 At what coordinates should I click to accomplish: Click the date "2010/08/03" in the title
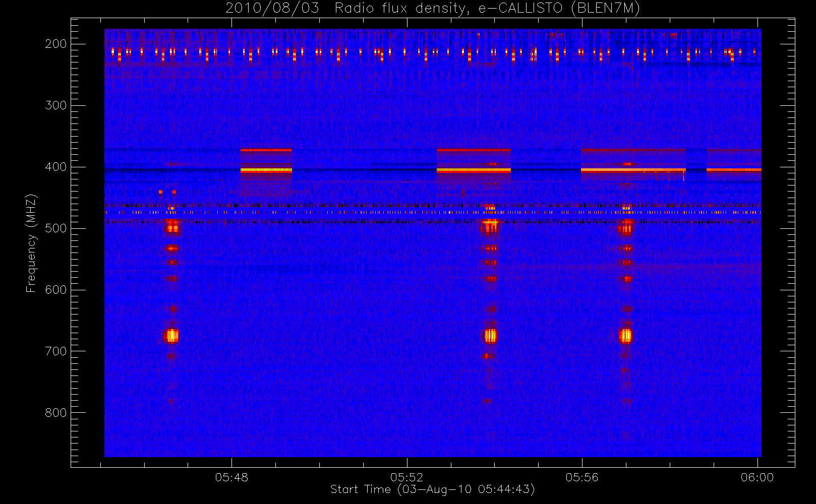(272, 9)
